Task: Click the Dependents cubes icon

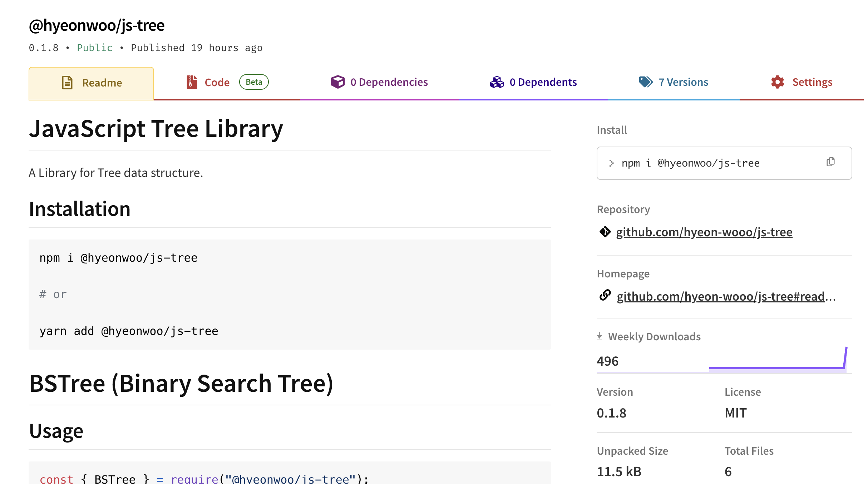Action: (x=497, y=82)
